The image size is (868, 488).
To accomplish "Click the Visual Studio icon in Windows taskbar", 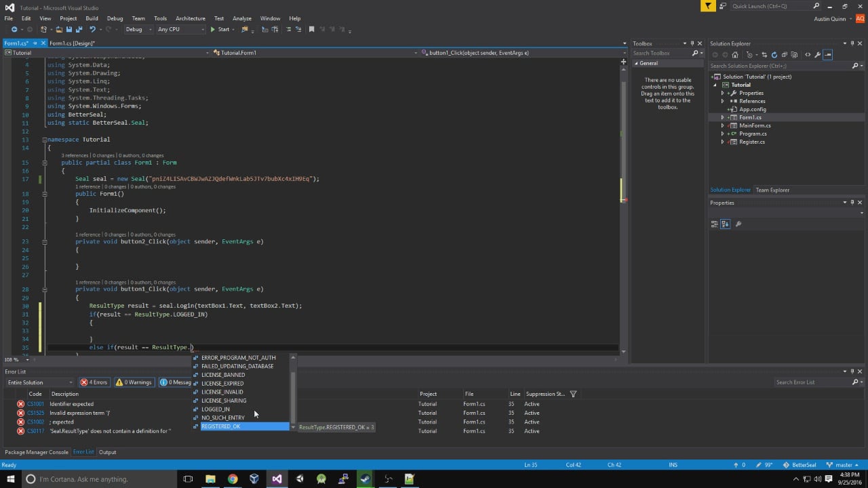I will pos(277,479).
